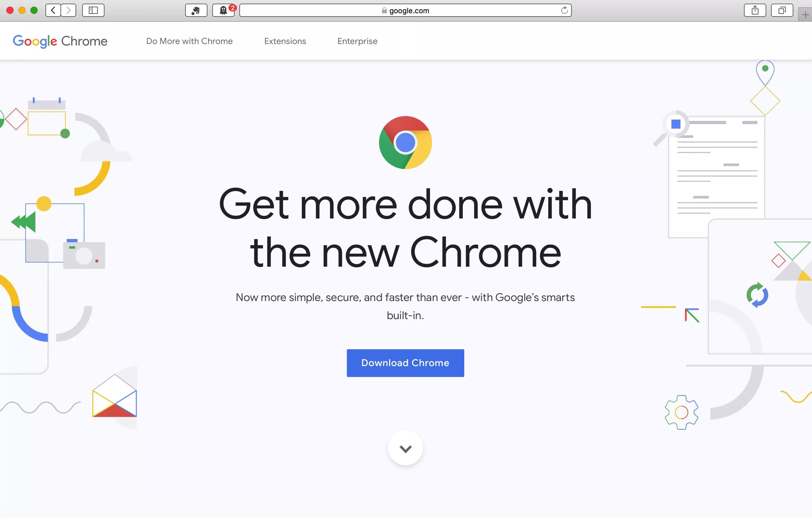
Task: Expand the scroll down chevron arrow
Action: tap(406, 449)
